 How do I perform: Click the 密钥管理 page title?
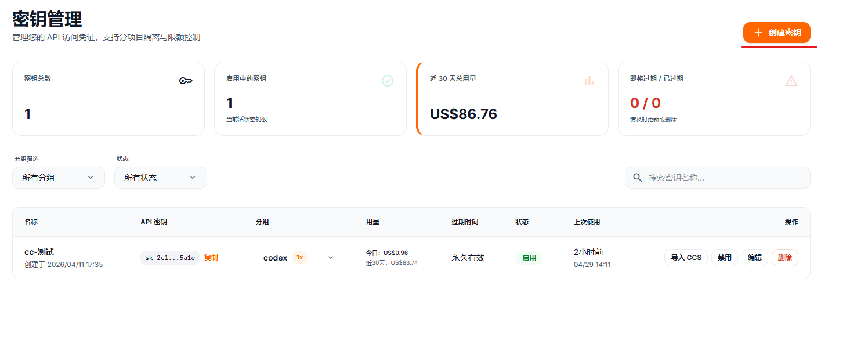[x=47, y=19]
